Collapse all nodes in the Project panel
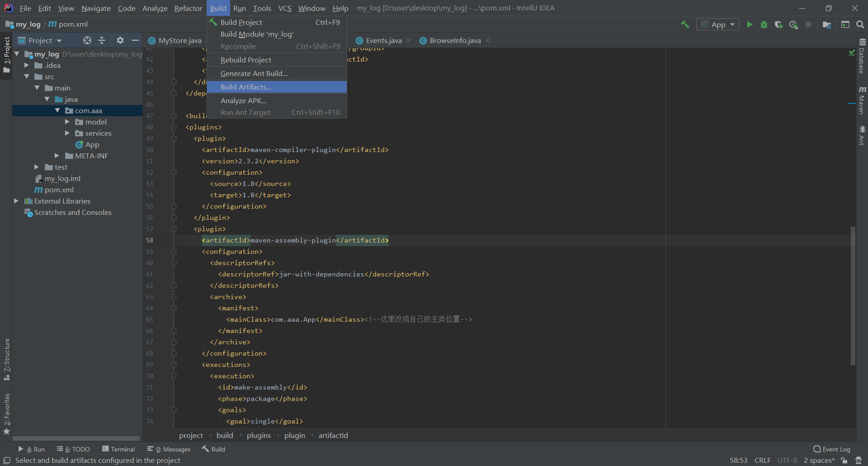This screenshot has width=868, height=466. 102,40
